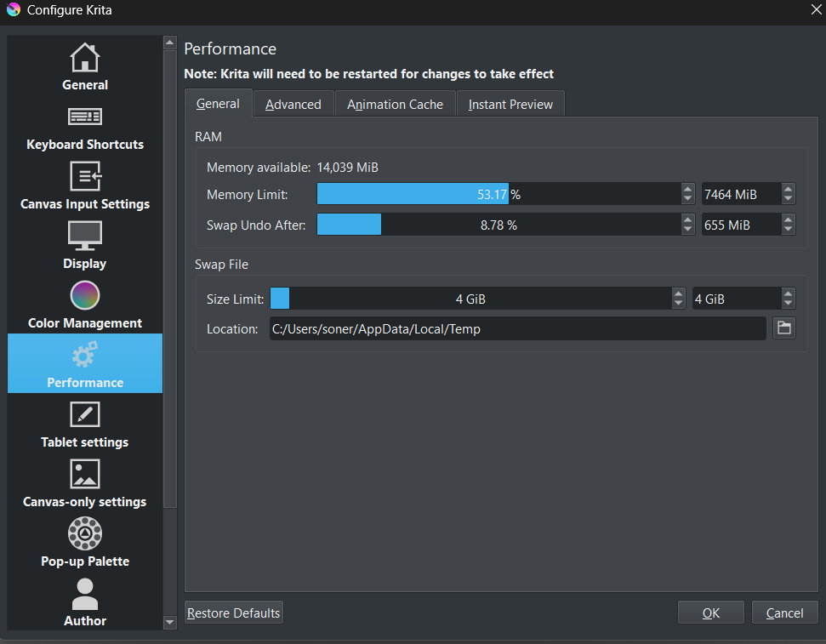The image size is (826, 644).
Task: Increase the 655 MiB swap undo value
Action: click(788, 219)
